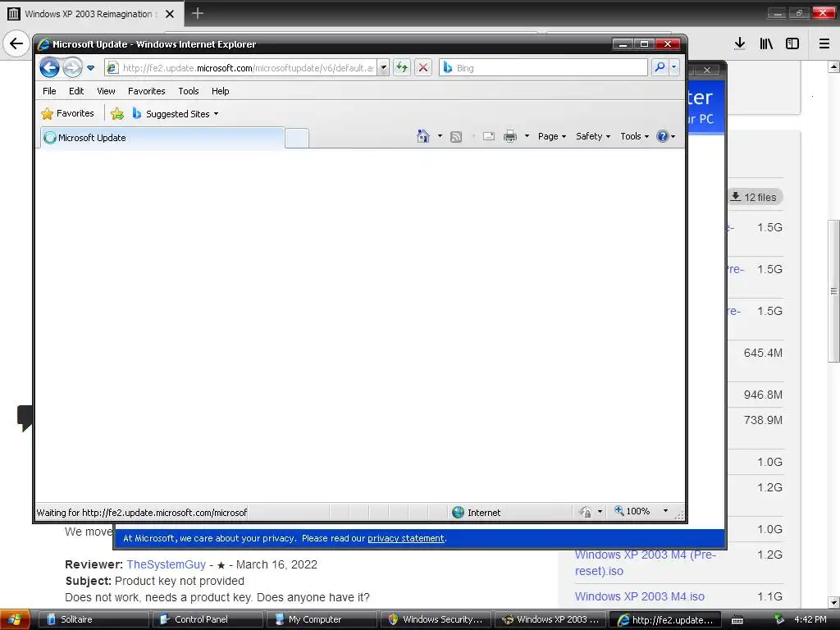Viewport: 840px width, 630px height.
Task: Click the Start button
Action: 15,620
